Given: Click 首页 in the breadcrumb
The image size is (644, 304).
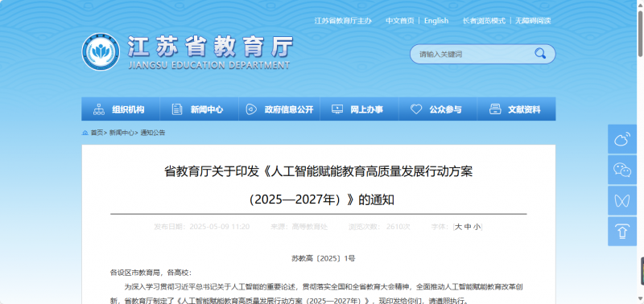Looking at the screenshot, I should coord(97,133).
